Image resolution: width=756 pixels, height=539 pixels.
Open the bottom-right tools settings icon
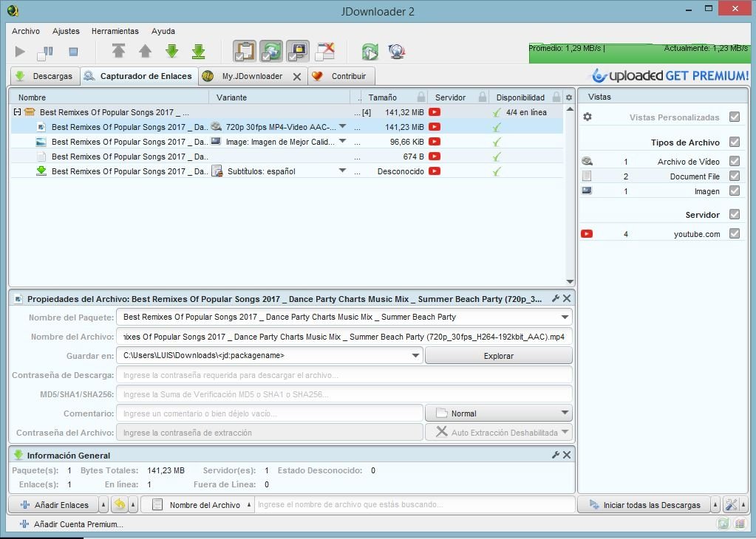[731, 504]
